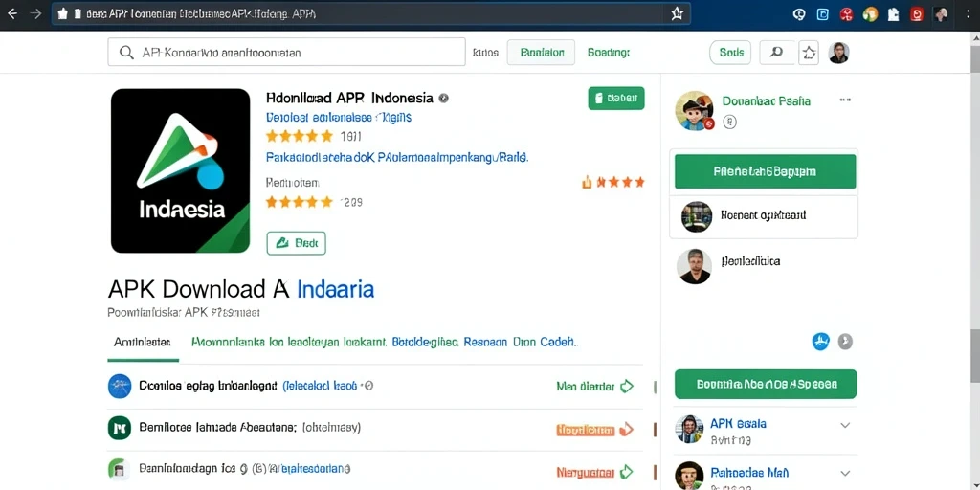
Task: Open the user avatar in site header
Action: (838, 54)
